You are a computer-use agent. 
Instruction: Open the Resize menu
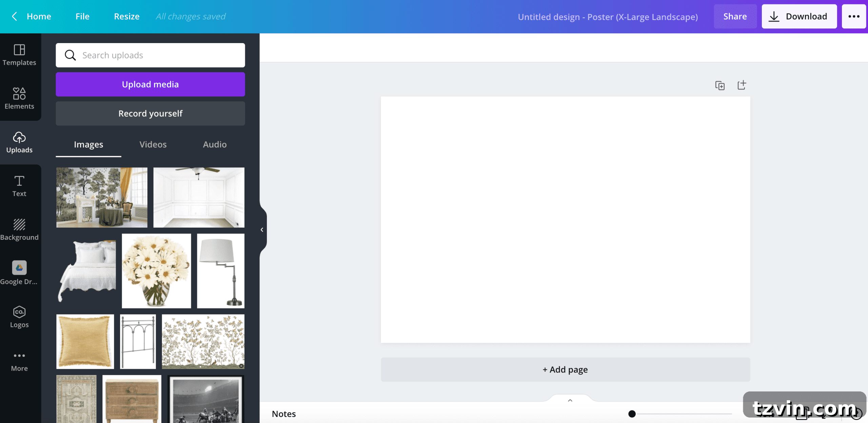point(126,16)
